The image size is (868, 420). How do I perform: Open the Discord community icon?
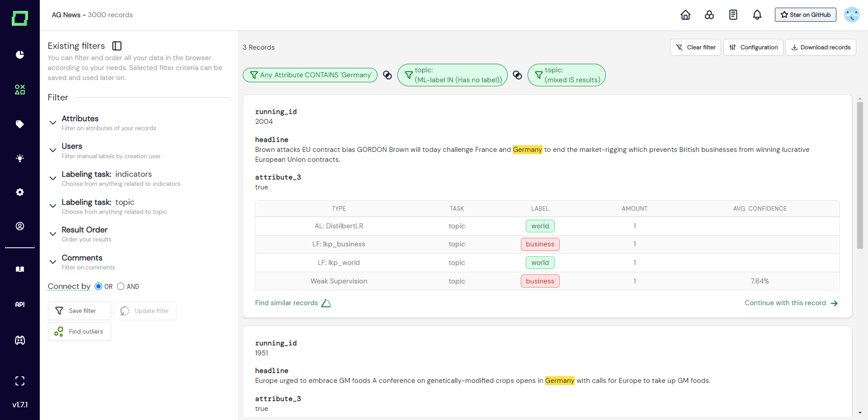coord(20,340)
